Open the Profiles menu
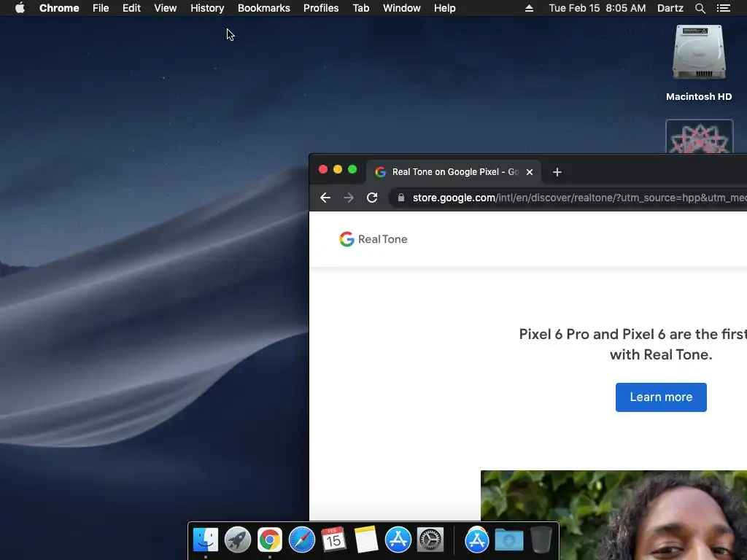This screenshot has height=560, width=747. coord(321,8)
